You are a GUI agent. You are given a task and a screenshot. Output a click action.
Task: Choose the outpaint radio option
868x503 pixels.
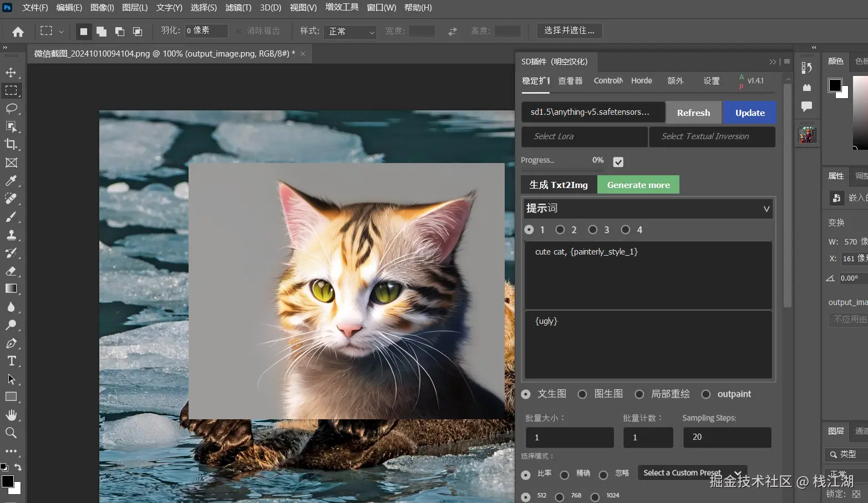[706, 394]
